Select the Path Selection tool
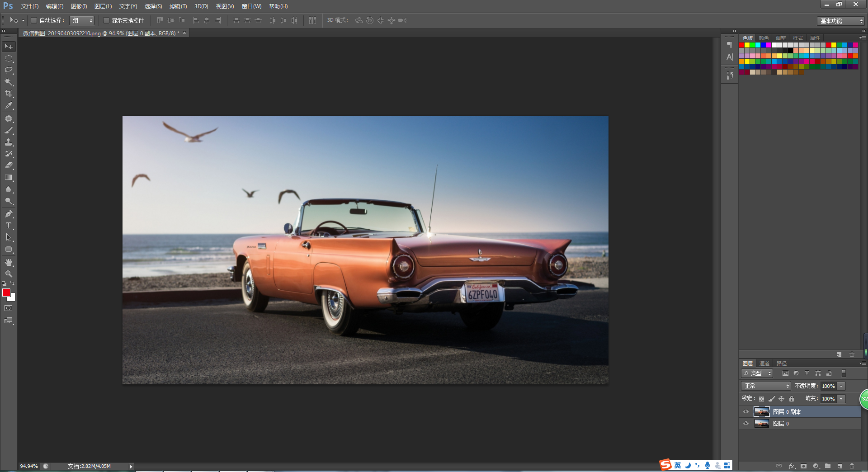Viewport: 868px width, 472px height. click(x=9, y=237)
